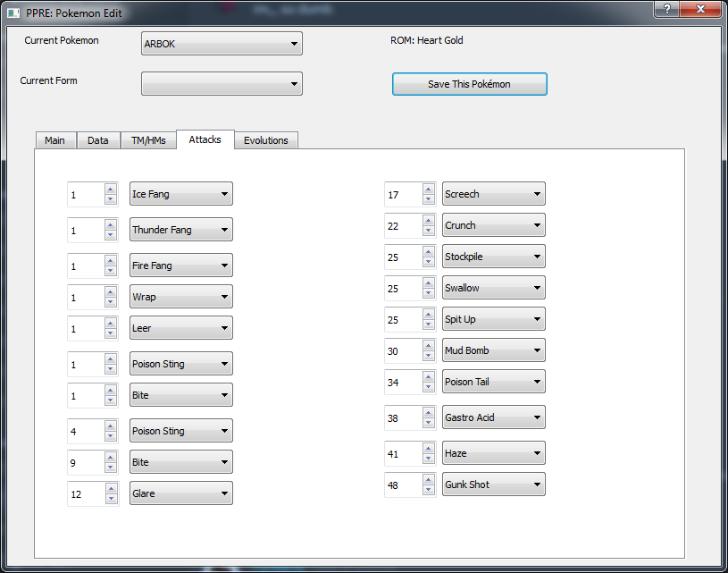Switch to the Main tab

(x=55, y=140)
